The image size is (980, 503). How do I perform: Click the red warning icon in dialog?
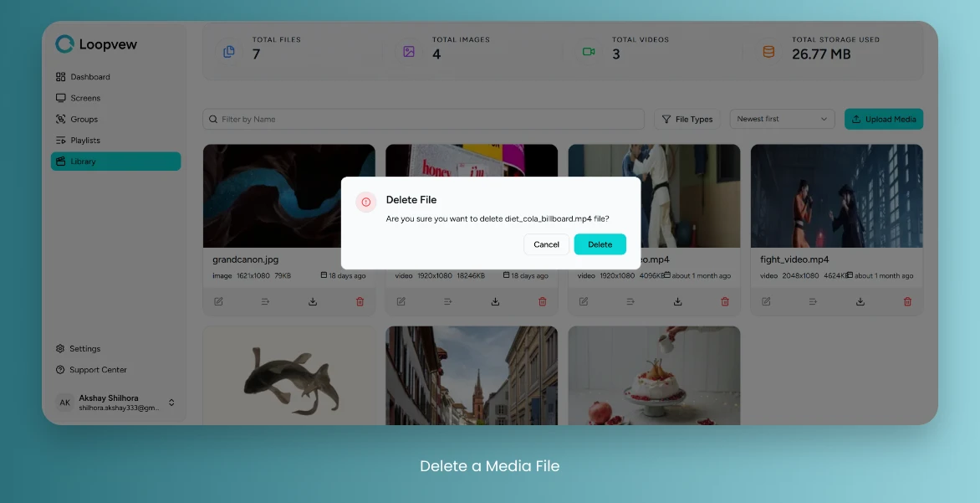point(366,202)
